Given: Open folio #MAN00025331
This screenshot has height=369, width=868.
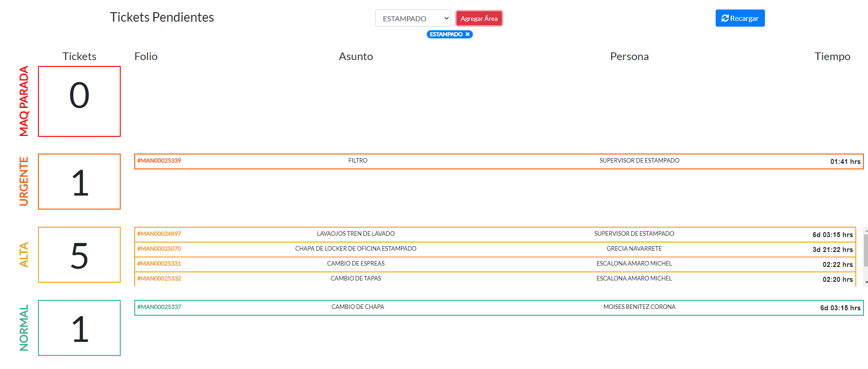Looking at the screenshot, I should 159,264.
